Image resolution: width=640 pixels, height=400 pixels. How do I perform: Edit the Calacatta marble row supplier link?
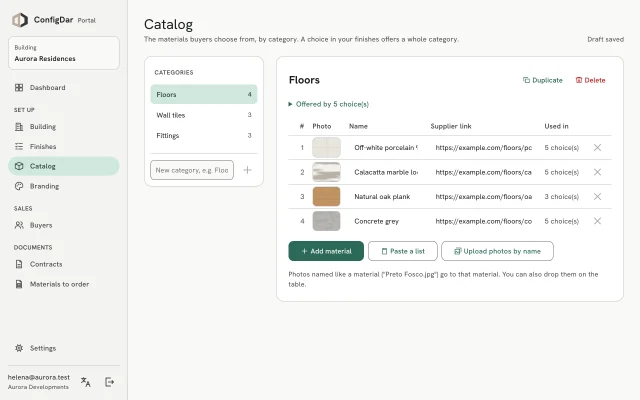click(484, 172)
